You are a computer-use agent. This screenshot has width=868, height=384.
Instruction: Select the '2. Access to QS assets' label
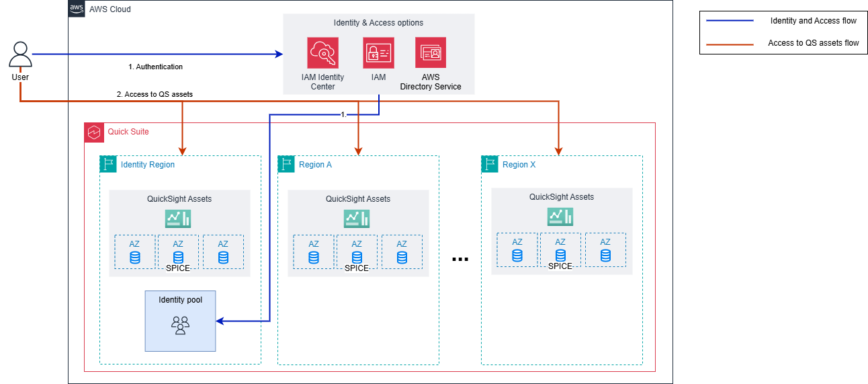(155, 94)
